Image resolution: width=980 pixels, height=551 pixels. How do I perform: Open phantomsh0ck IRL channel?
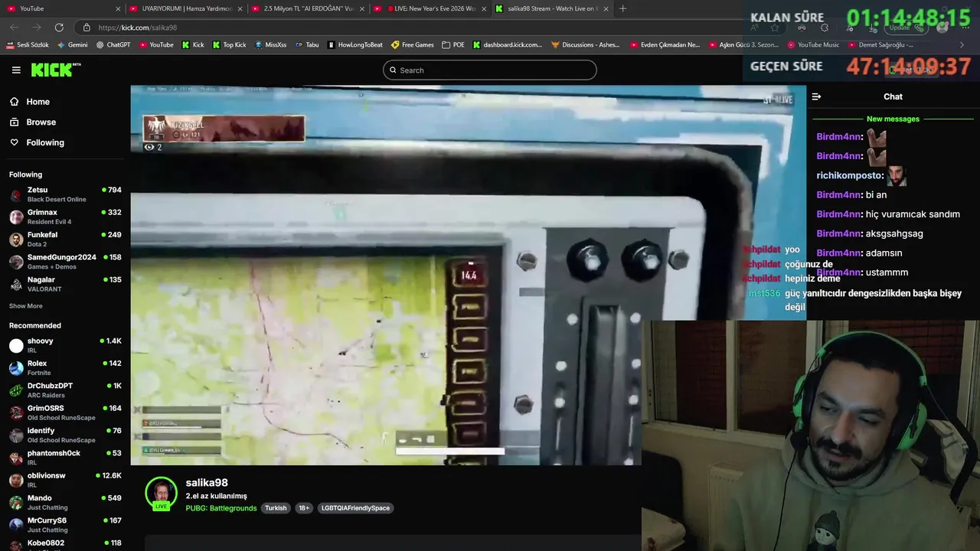coord(66,458)
